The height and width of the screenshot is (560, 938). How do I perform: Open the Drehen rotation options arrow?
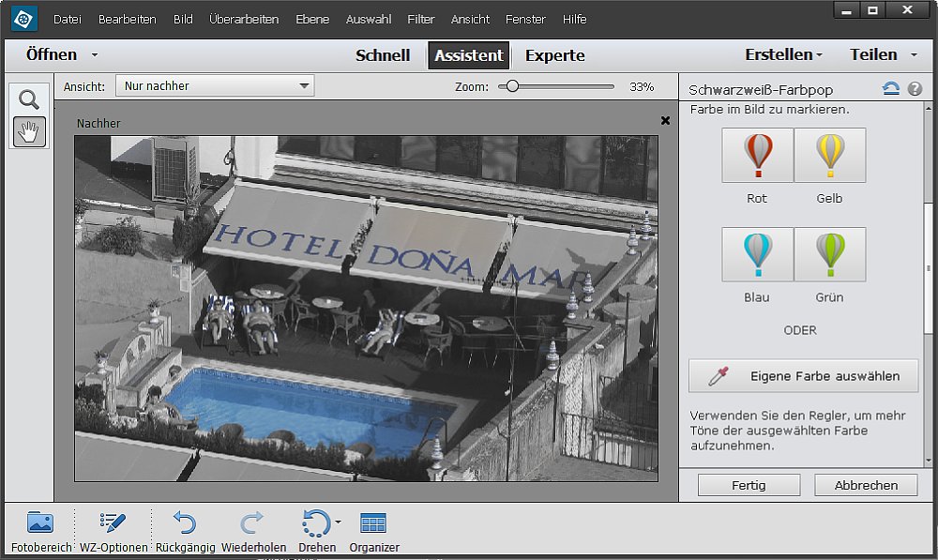point(338,522)
